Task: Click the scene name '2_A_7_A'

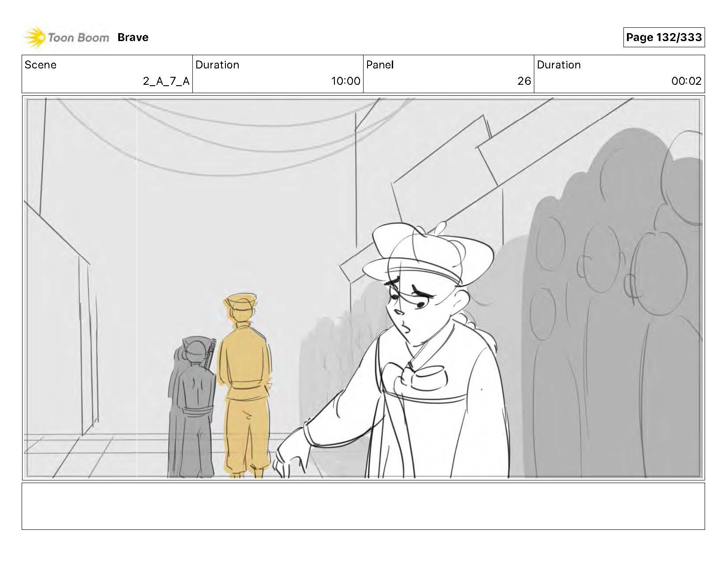Action: pyautogui.click(x=166, y=81)
